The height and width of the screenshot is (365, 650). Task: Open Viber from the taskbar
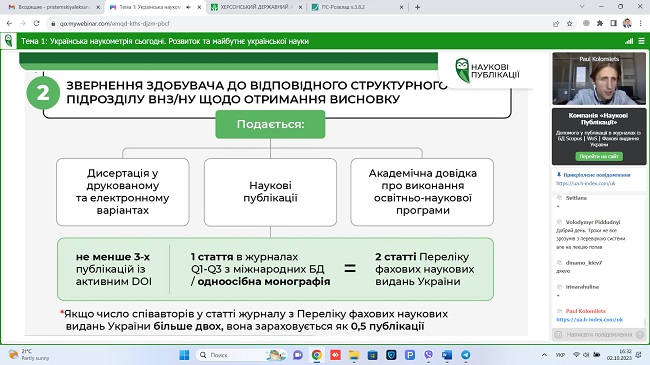[429, 355]
